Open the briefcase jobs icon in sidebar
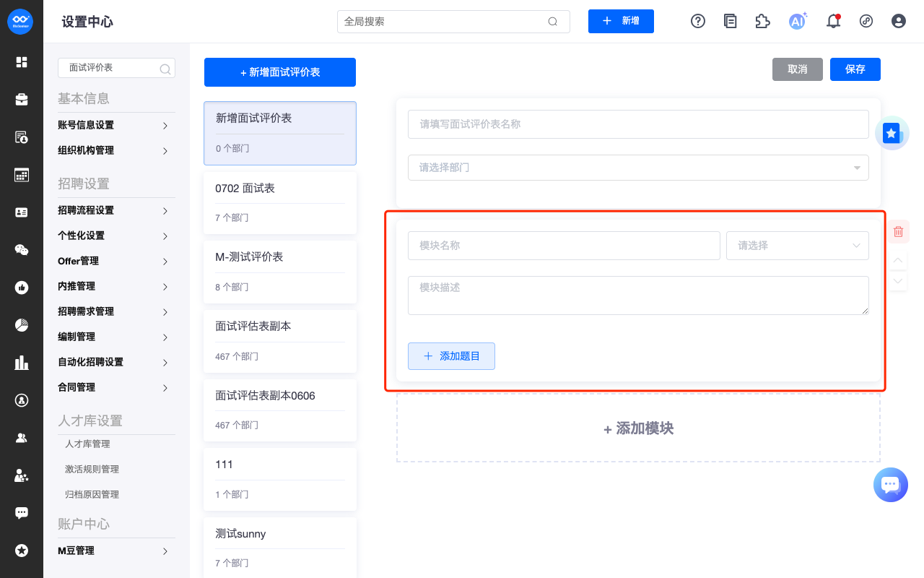Viewport: 924px width, 578px height. [22, 100]
